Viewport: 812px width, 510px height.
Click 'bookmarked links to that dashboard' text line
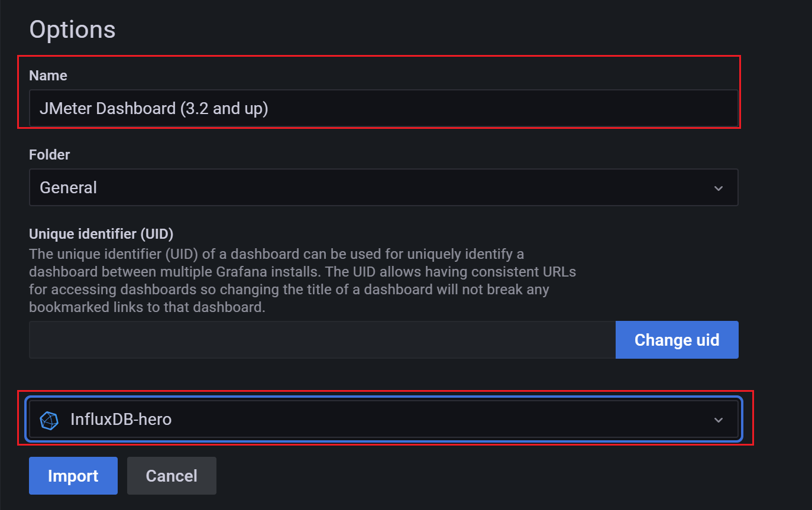(x=147, y=308)
